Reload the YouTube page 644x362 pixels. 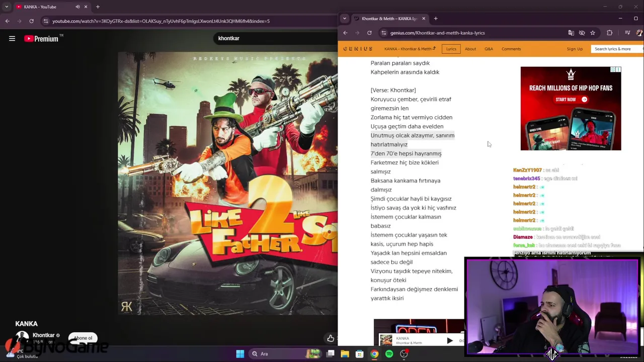31,21
